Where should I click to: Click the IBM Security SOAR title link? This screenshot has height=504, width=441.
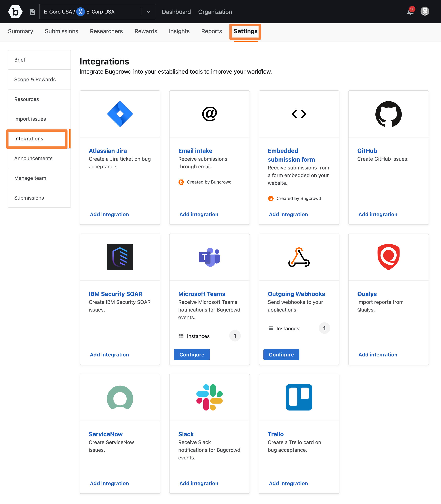click(x=115, y=294)
